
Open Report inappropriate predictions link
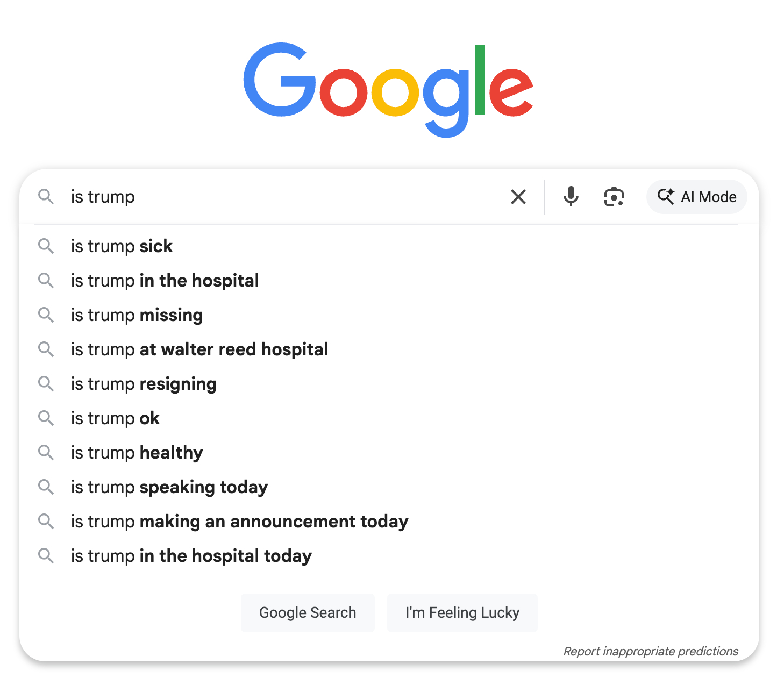point(650,652)
